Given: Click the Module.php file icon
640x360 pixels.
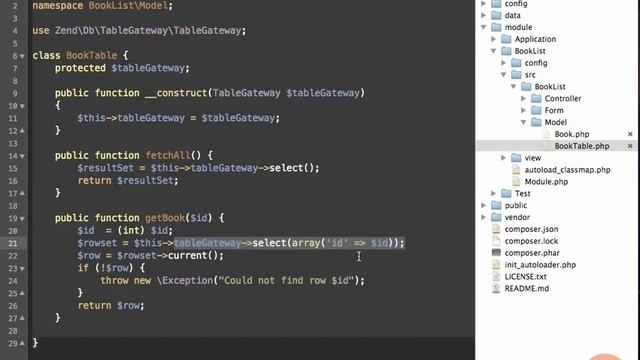Looking at the screenshot, I should tap(516, 182).
